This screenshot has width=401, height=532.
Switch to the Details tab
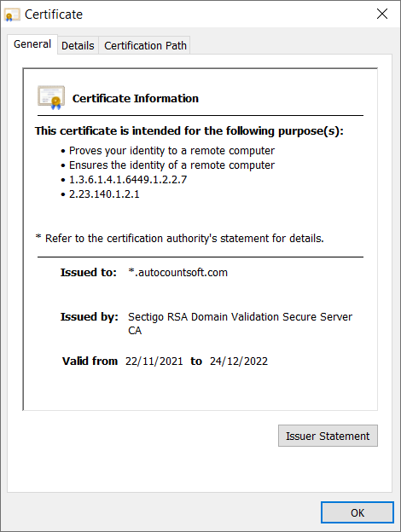(x=78, y=45)
